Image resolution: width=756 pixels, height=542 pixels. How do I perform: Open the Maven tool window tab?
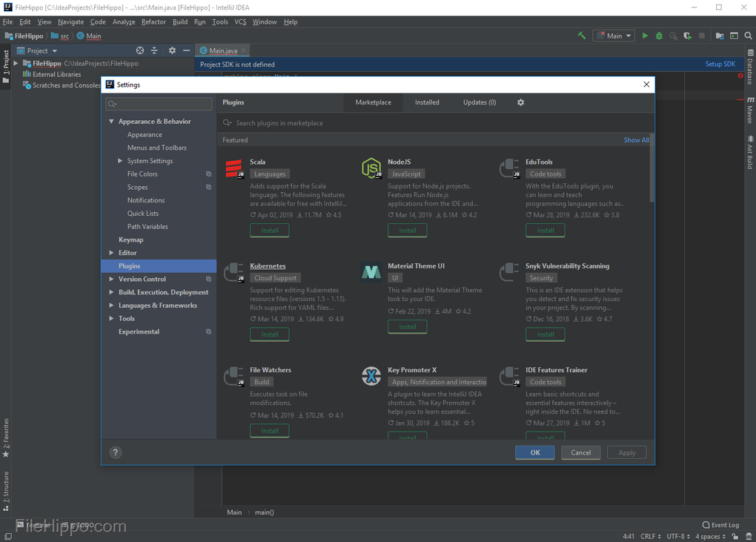point(750,113)
